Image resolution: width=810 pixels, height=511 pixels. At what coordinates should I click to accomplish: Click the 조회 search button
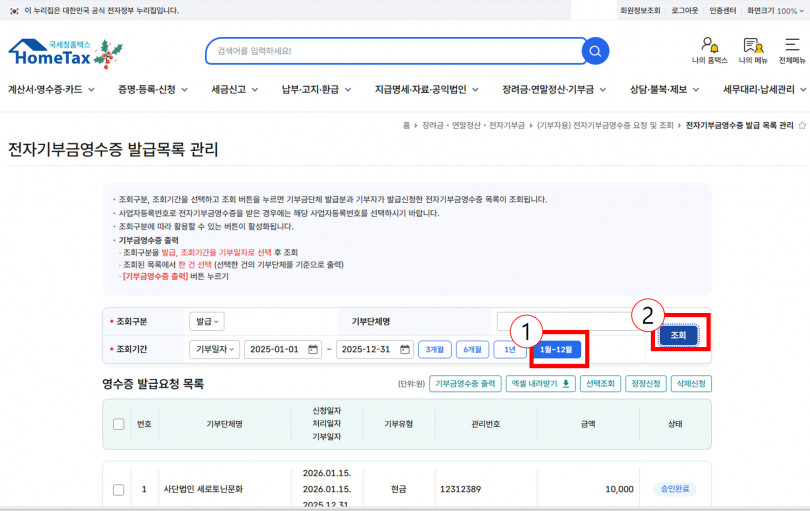tap(678, 335)
